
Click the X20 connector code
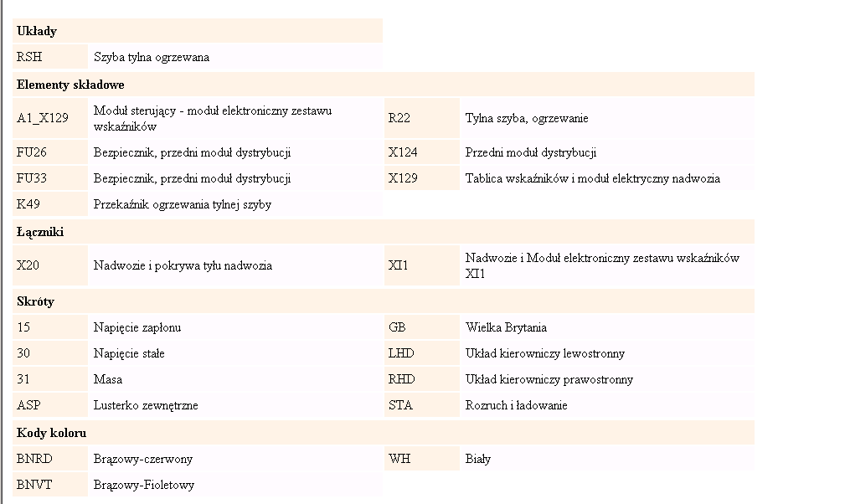point(28,265)
